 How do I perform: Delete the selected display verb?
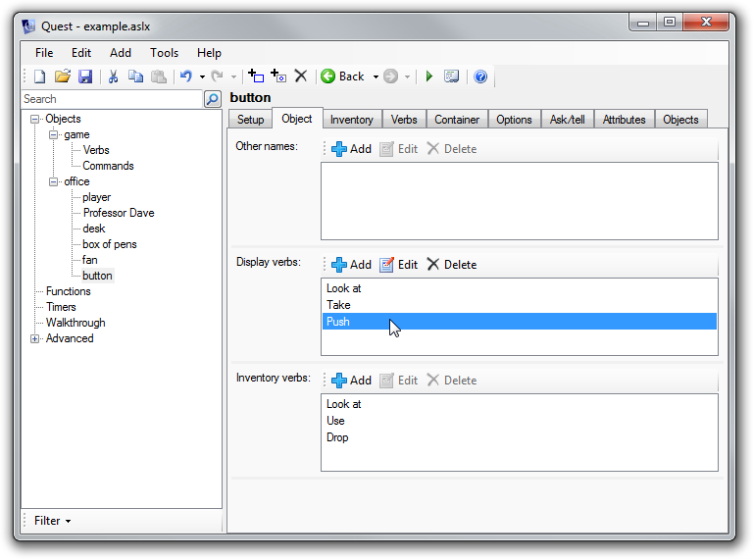coord(452,265)
